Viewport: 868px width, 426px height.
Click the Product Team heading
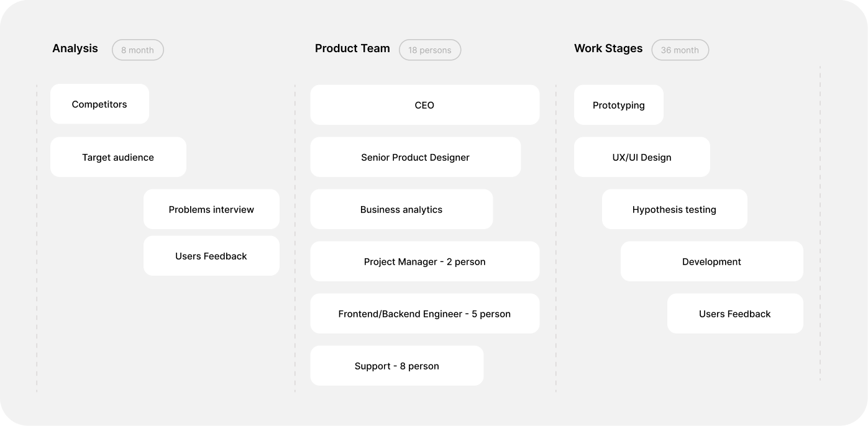tap(352, 48)
